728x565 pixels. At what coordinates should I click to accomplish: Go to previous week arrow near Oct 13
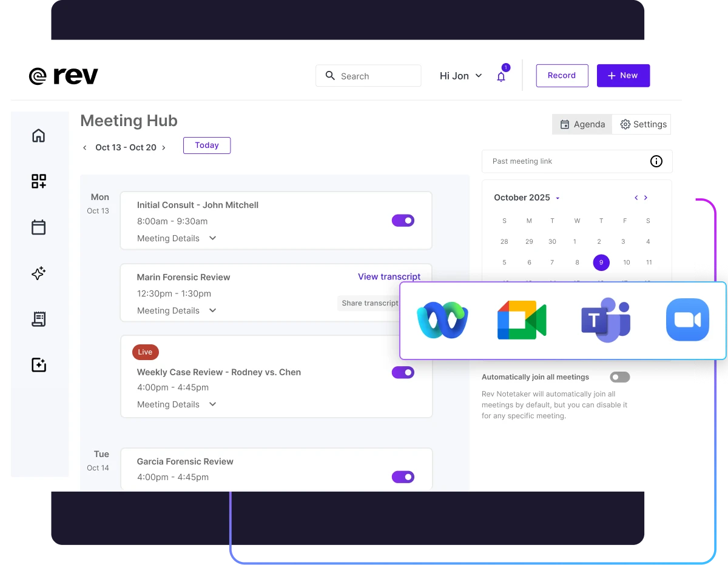pyautogui.click(x=85, y=147)
